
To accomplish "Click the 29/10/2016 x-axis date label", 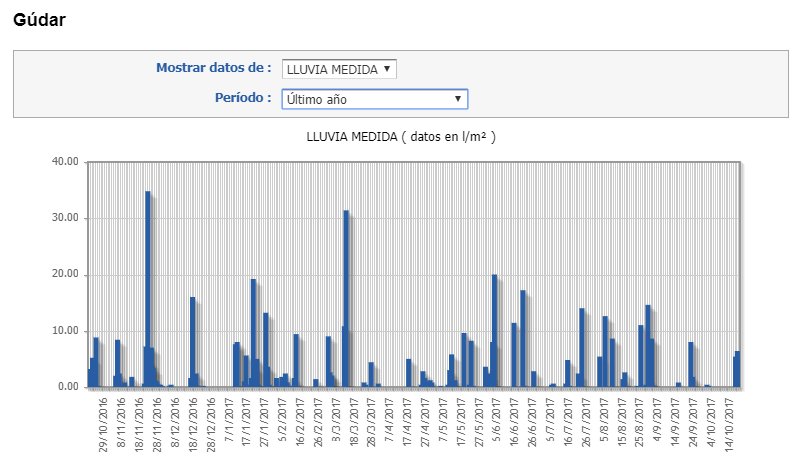I will tap(103, 425).
